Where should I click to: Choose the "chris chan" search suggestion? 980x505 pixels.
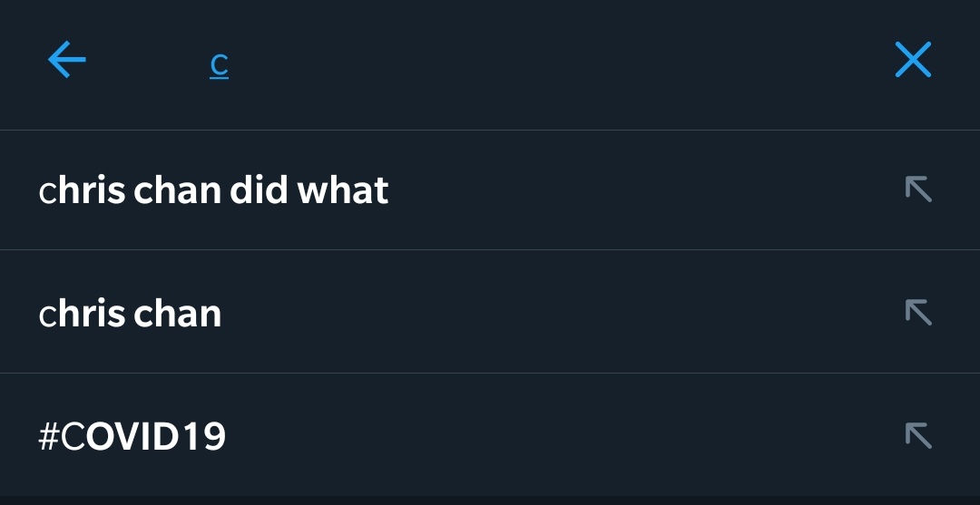490,312
